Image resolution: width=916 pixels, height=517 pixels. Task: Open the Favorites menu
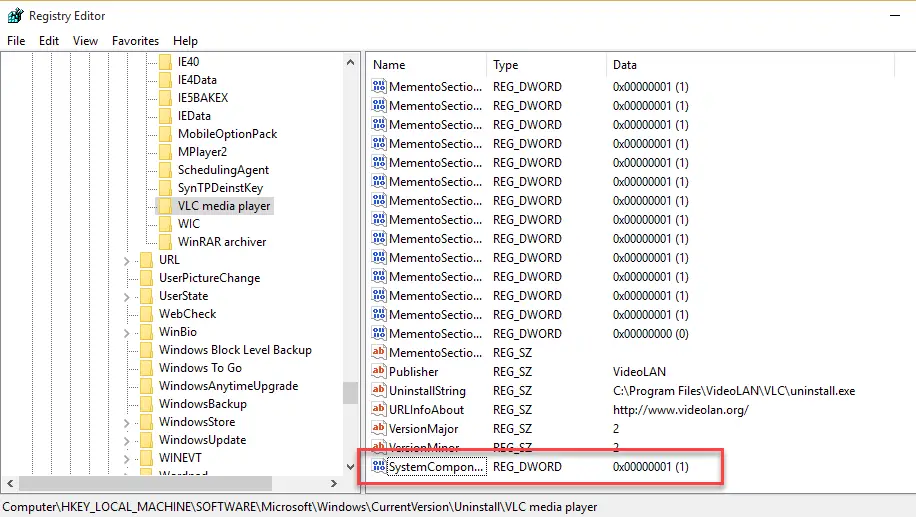(x=135, y=41)
